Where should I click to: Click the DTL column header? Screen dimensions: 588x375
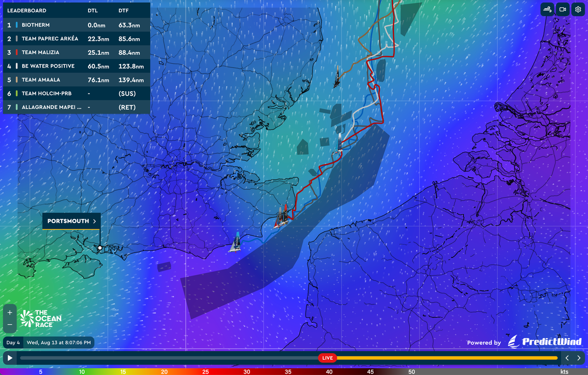click(93, 10)
